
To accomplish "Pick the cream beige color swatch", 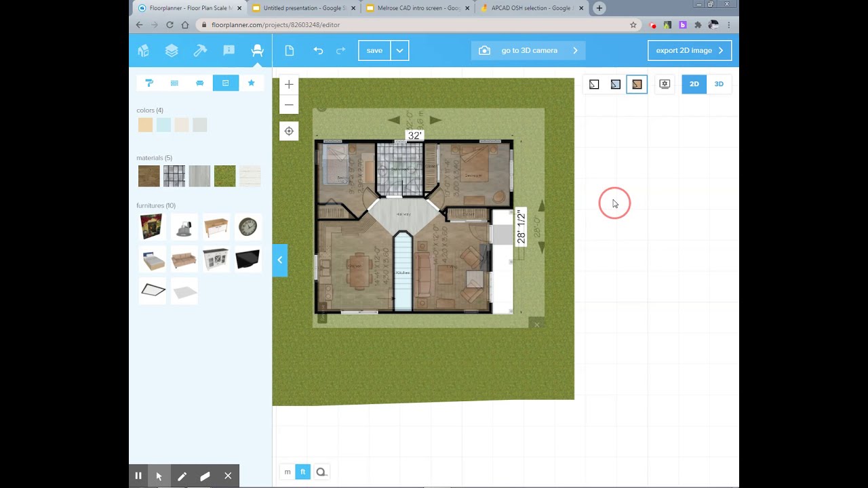I will [x=182, y=125].
